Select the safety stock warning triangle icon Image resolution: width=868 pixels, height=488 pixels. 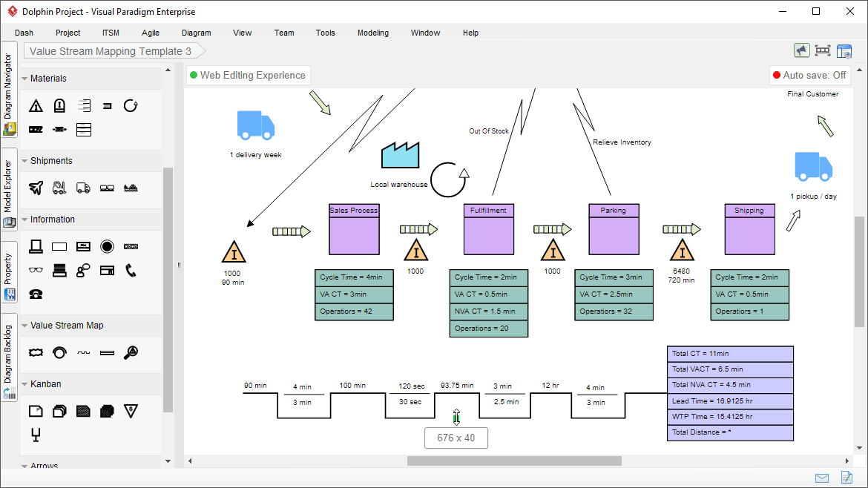[x=36, y=105]
